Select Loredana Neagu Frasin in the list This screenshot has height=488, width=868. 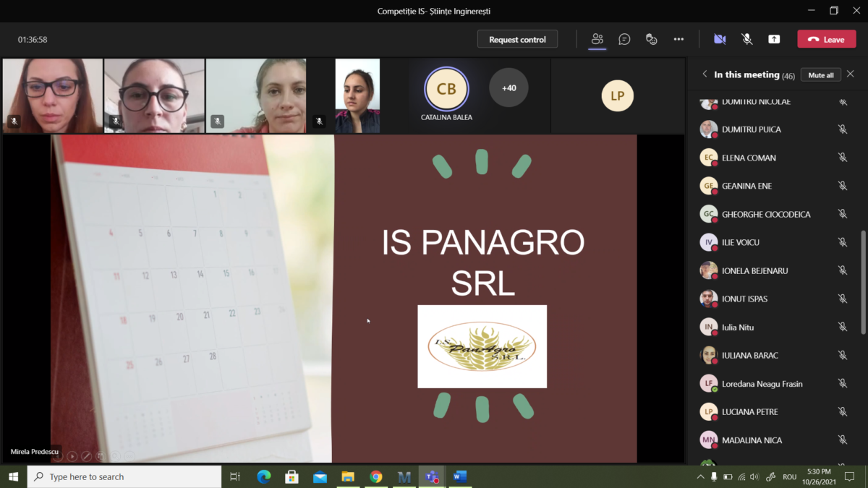(762, 384)
